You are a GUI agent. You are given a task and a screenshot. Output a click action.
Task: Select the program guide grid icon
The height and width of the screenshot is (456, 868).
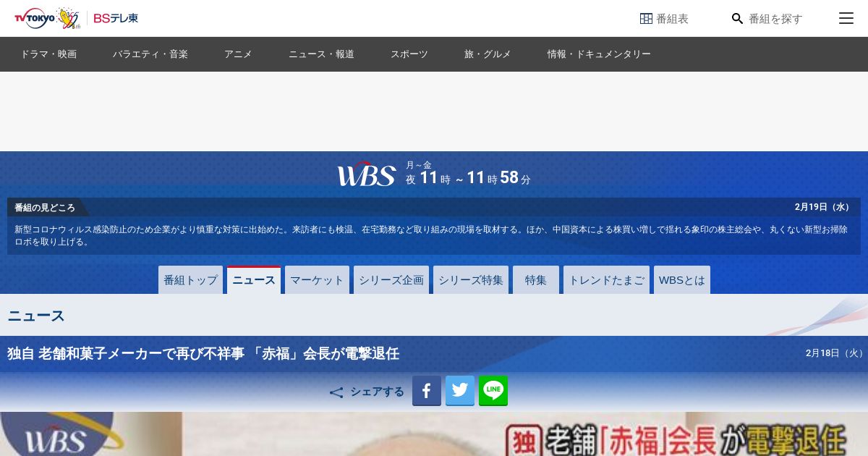(646, 18)
